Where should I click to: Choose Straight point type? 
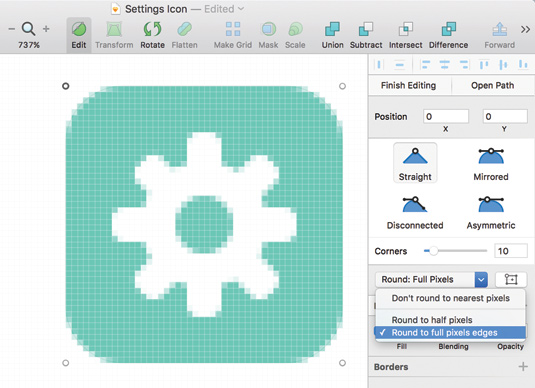[415, 163]
